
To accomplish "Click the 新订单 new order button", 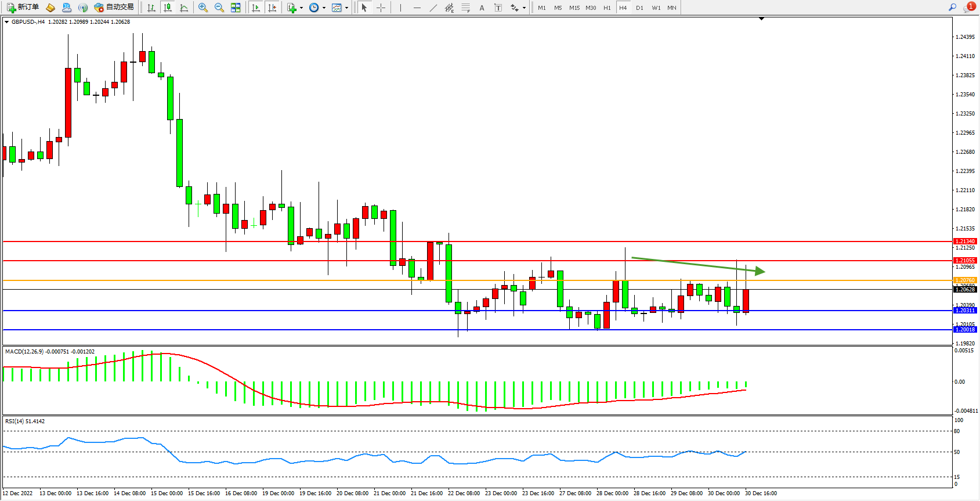I will [x=23, y=8].
